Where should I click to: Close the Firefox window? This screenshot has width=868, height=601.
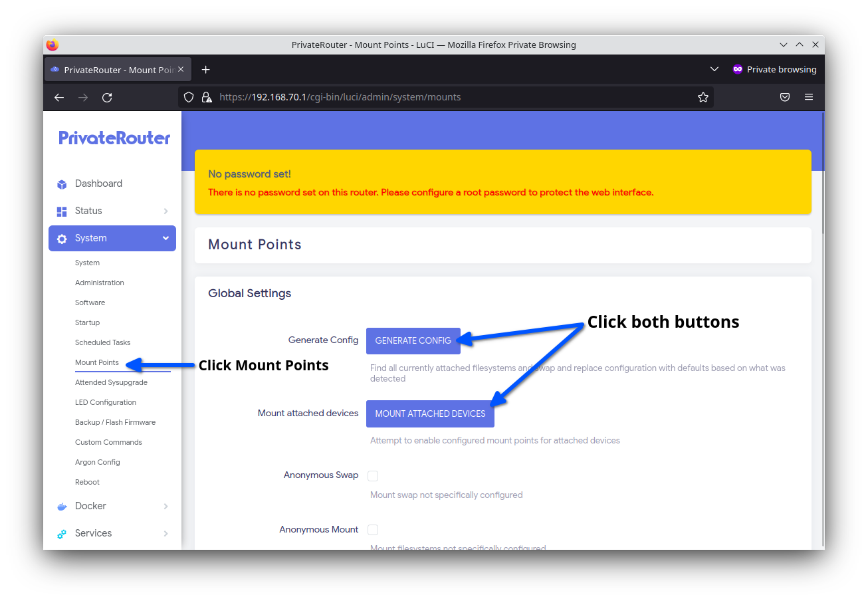click(815, 45)
